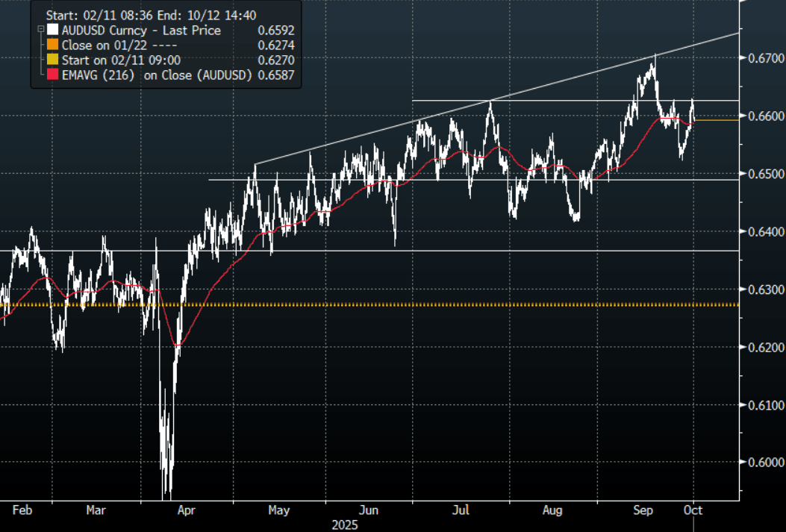Viewport: 786px width, 532px height.
Task: Click the 0.6300 price axis label
Action: pos(766,290)
